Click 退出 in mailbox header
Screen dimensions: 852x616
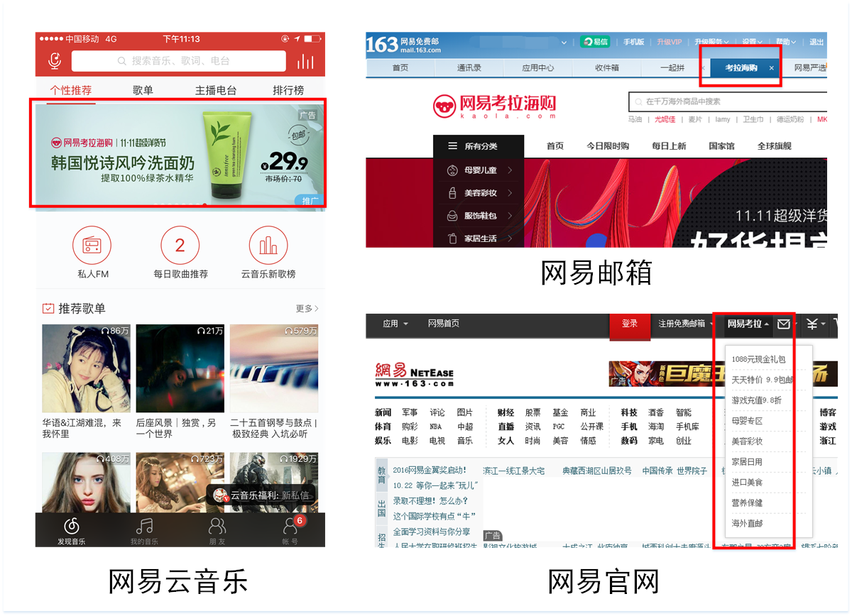pos(817,42)
